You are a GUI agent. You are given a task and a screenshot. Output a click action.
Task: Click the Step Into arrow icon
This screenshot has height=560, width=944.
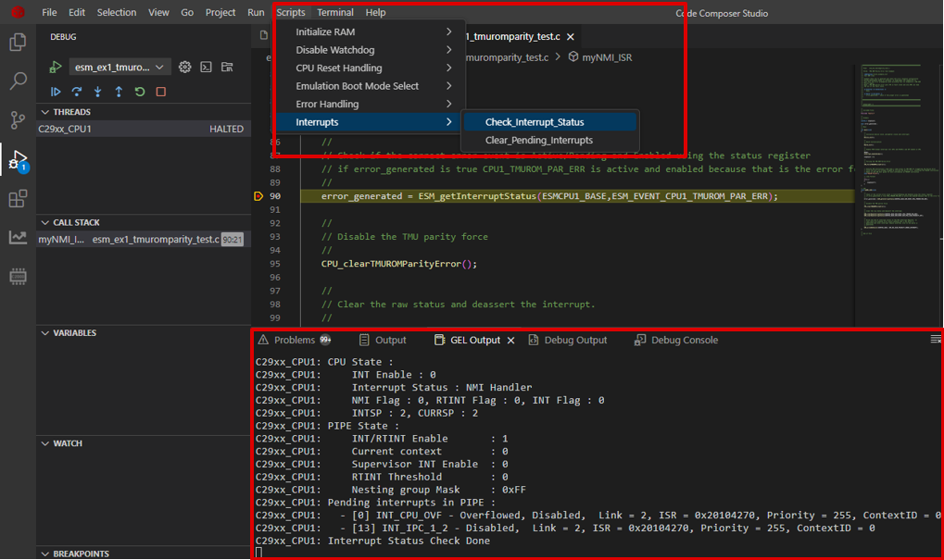(98, 91)
